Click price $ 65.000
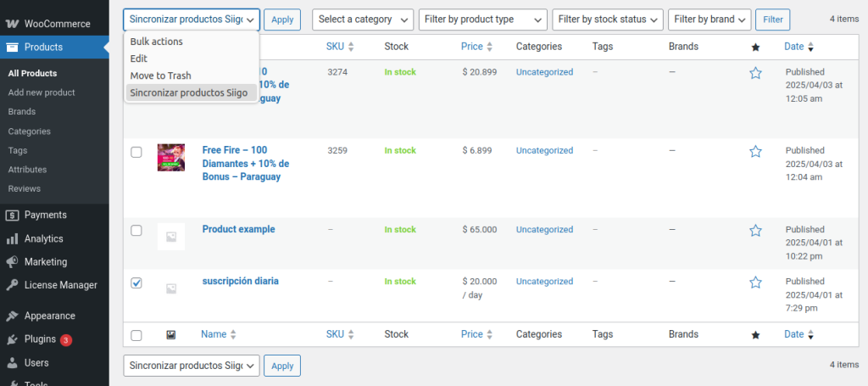 coord(480,229)
